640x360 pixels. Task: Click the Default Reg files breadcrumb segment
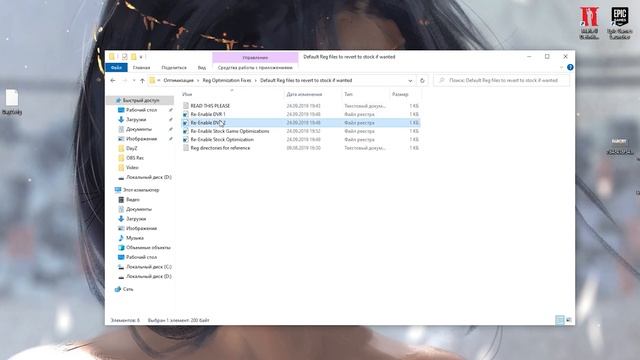306,80
